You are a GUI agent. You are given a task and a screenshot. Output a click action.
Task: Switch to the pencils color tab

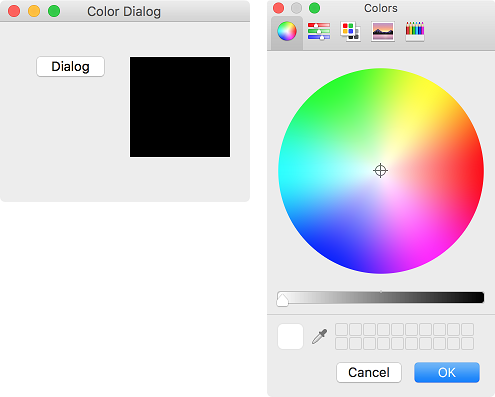[x=415, y=31]
